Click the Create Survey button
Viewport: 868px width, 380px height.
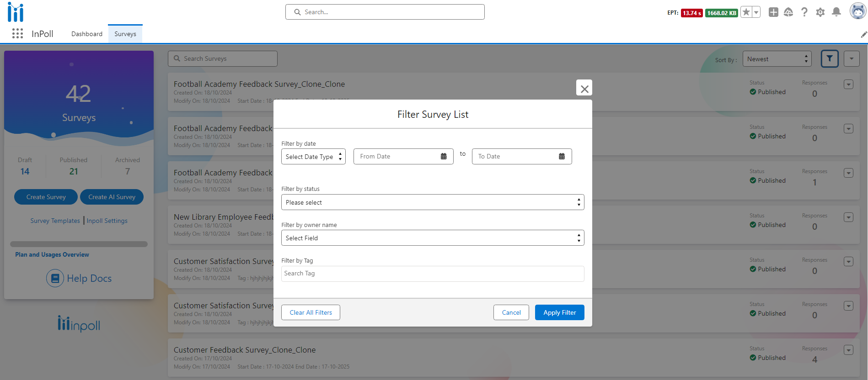click(46, 197)
